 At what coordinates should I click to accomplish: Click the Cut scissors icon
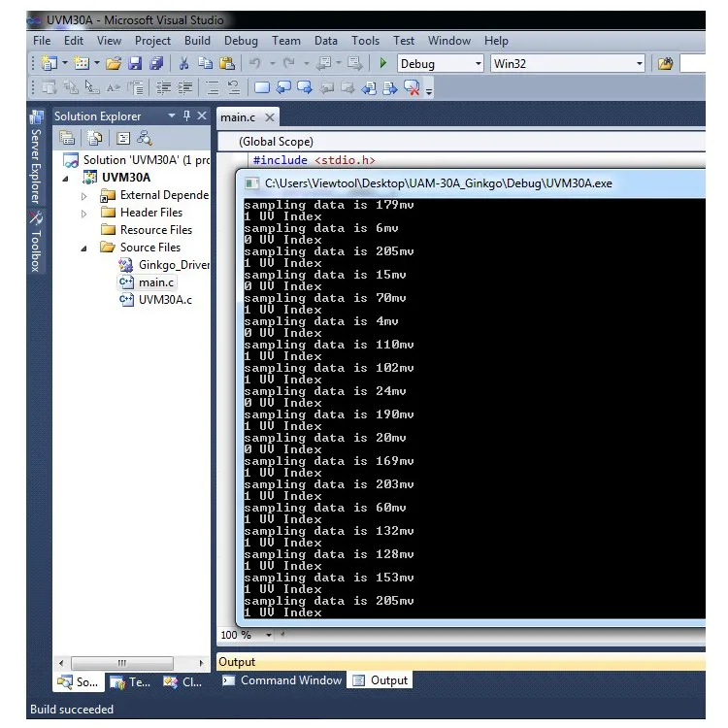183,63
